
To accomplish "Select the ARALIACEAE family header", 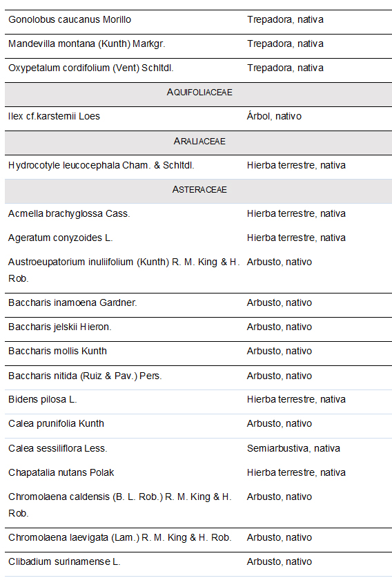I will coord(199,141).
